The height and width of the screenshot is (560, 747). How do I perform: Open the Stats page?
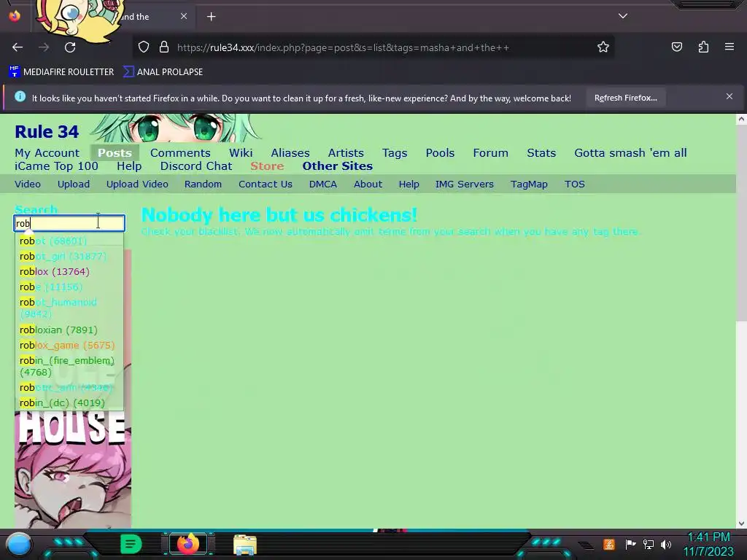coord(541,153)
